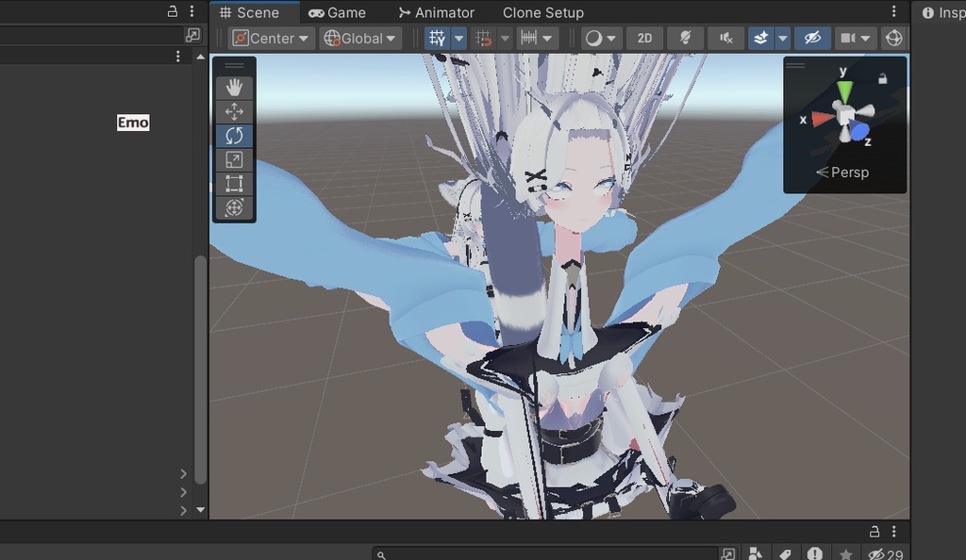Image resolution: width=966 pixels, height=560 pixels.
Task: Click the red X axis cone on the gizmo
Action: click(823, 119)
